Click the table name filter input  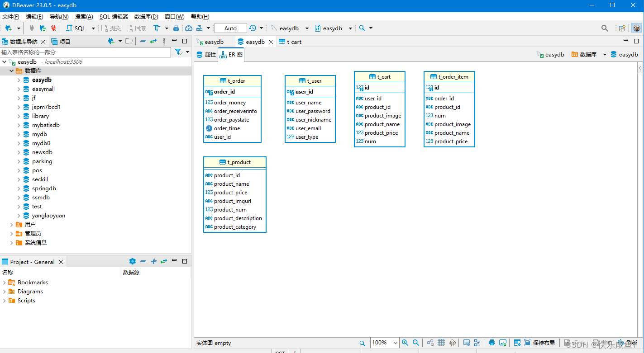[x=86, y=52]
